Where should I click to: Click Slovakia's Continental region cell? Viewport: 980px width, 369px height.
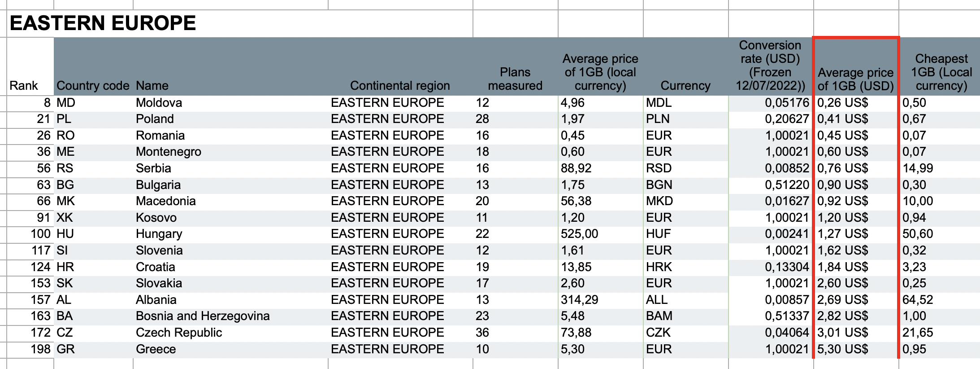(x=400, y=283)
